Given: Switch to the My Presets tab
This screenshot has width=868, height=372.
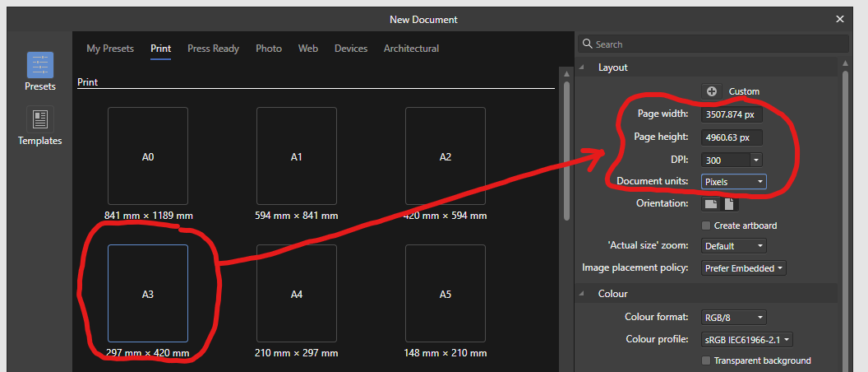Looking at the screenshot, I should coord(110,49).
